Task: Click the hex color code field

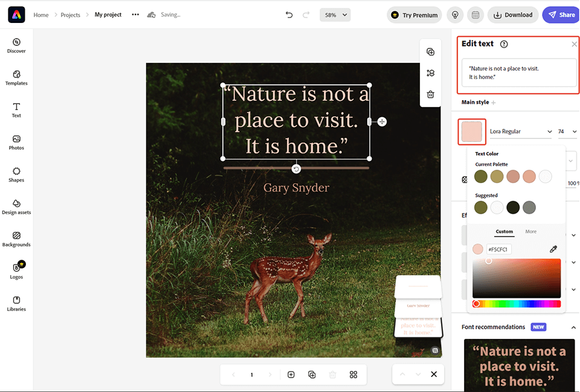Action: pyautogui.click(x=498, y=249)
